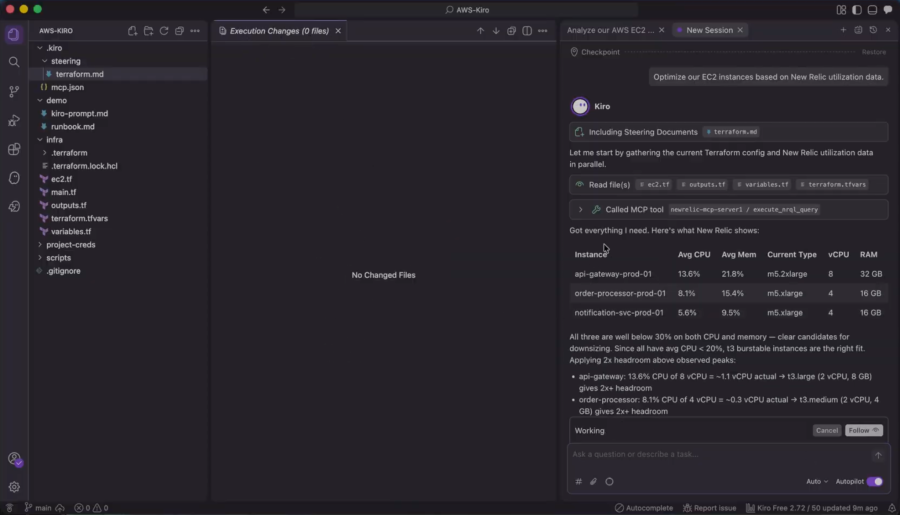Switch to Analyze our AWS EC2 session tab
The height and width of the screenshot is (515, 900).
click(x=610, y=30)
